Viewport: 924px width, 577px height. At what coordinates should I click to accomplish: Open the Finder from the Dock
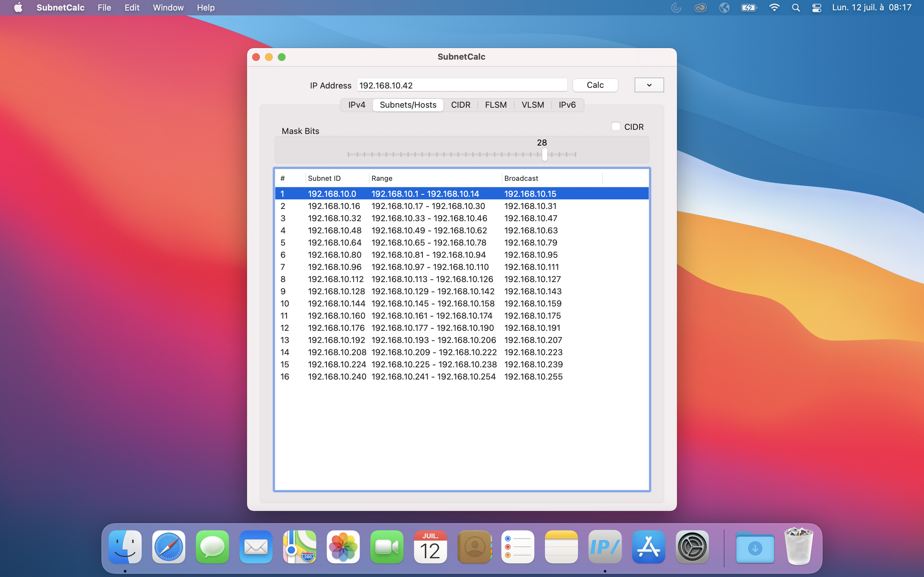click(x=125, y=547)
